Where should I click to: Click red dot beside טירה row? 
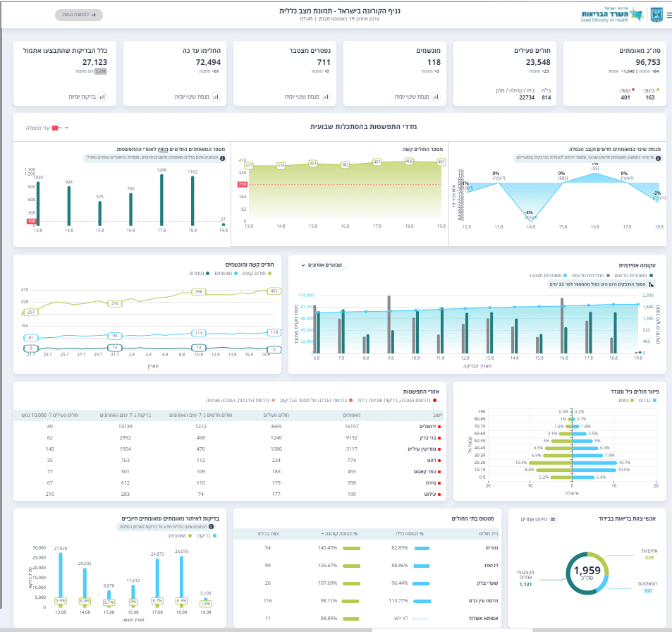click(439, 483)
